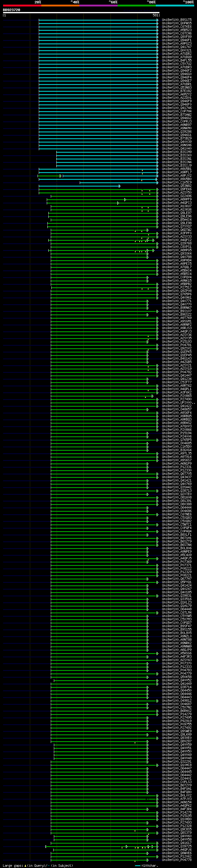
Task: Click the purple ~60% legend segment
Action: click(98, 6)
